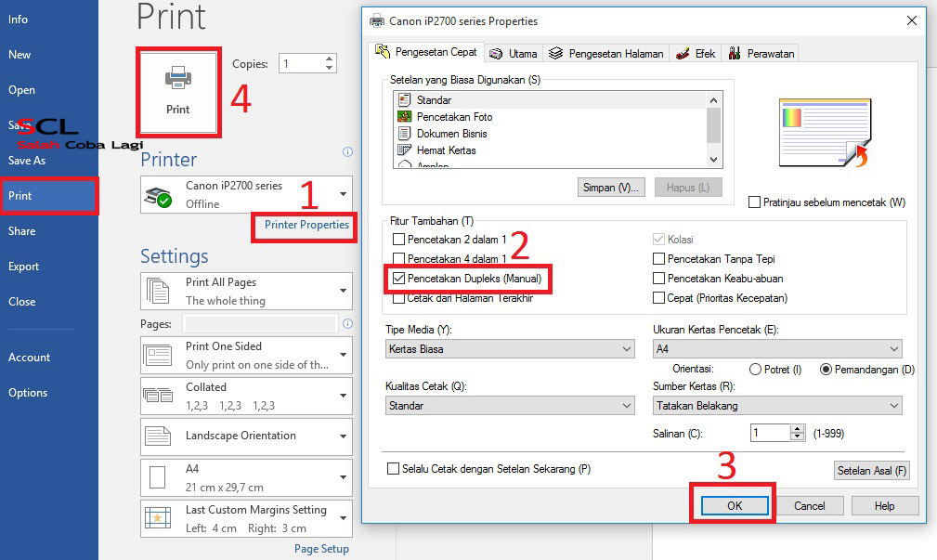
Task: Enable Pencetakan Keabu-abuan checkbox
Action: tap(658, 279)
